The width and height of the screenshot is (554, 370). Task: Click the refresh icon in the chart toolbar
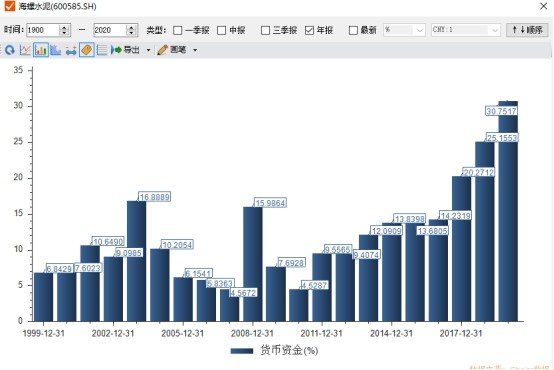coord(10,50)
